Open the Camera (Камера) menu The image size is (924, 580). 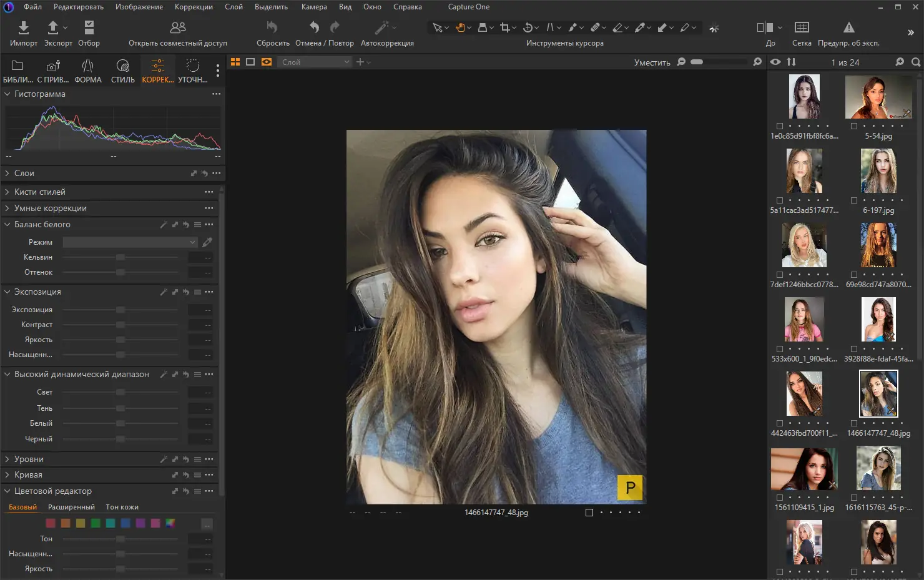pos(314,7)
